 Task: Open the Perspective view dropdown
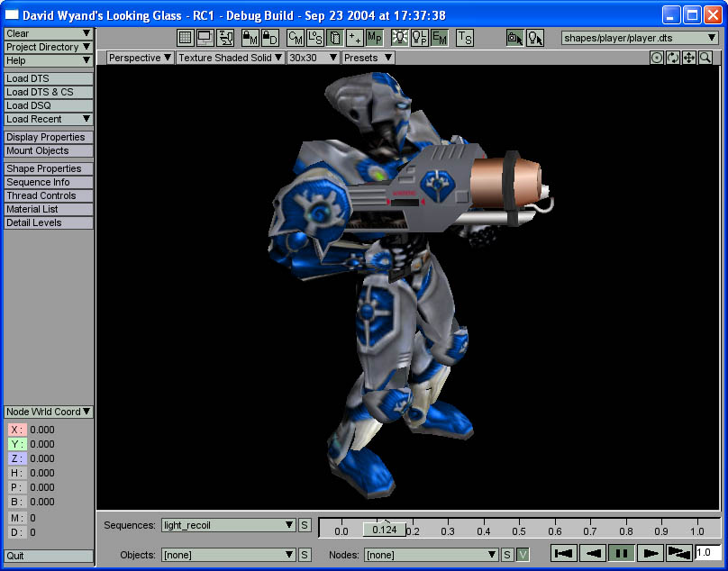pyautogui.click(x=140, y=58)
